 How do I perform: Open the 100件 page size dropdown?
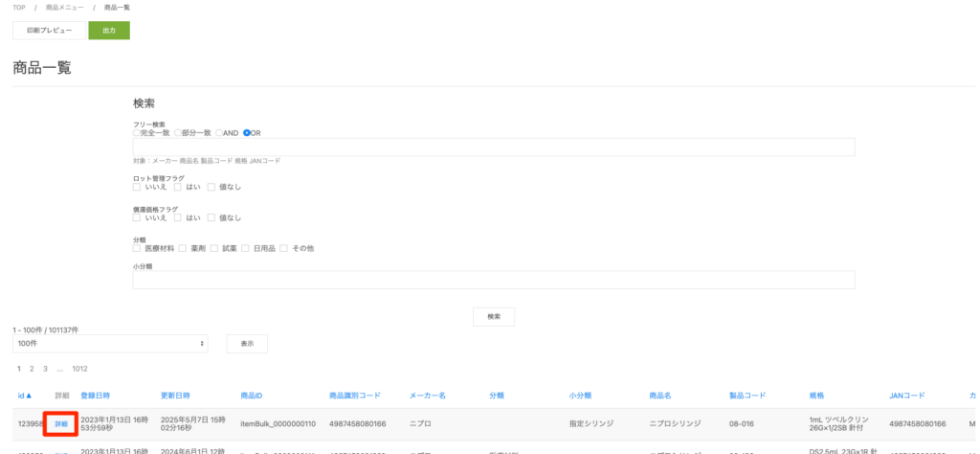[110, 343]
